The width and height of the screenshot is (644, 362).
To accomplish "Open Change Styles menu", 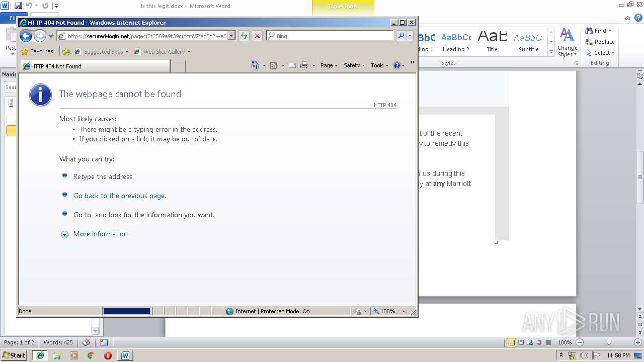I will (567, 43).
